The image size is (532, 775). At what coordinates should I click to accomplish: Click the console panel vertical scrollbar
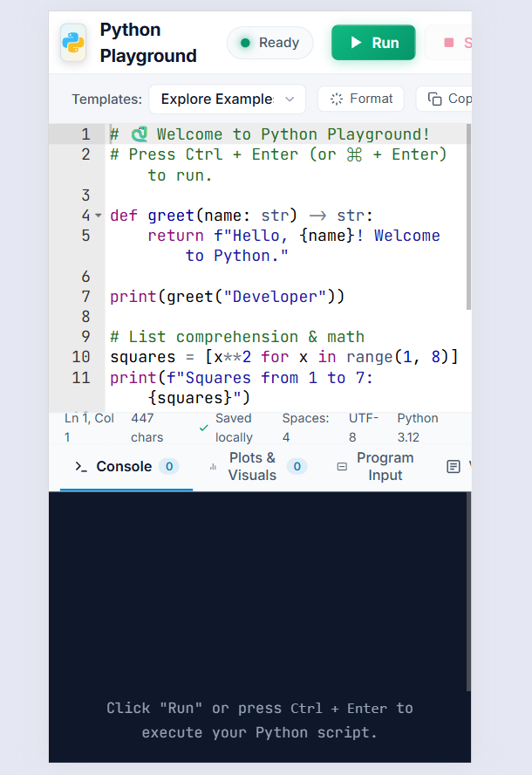click(468, 591)
